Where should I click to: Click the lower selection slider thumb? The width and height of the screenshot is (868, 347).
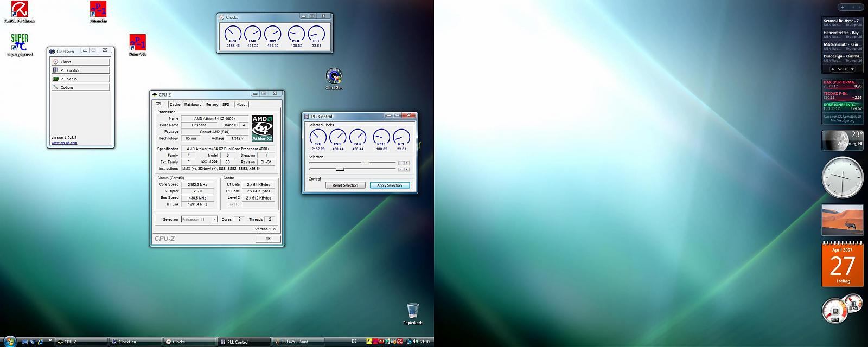(x=340, y=169)
